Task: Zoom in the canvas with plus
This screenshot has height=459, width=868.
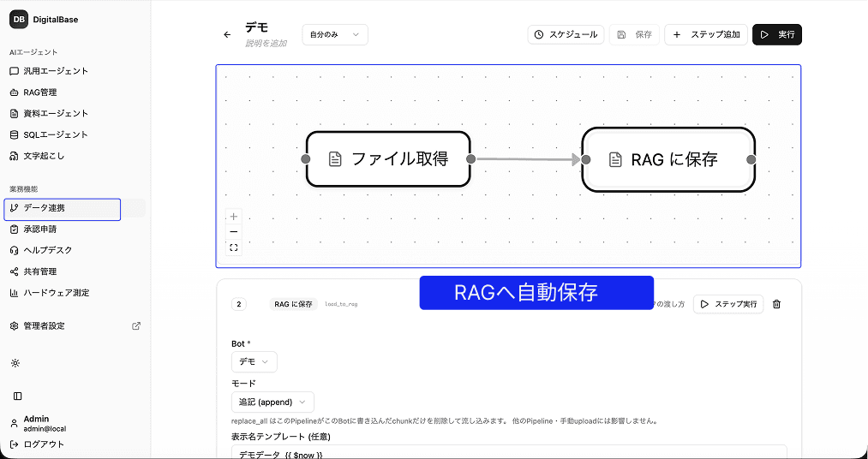Action: 234,217
